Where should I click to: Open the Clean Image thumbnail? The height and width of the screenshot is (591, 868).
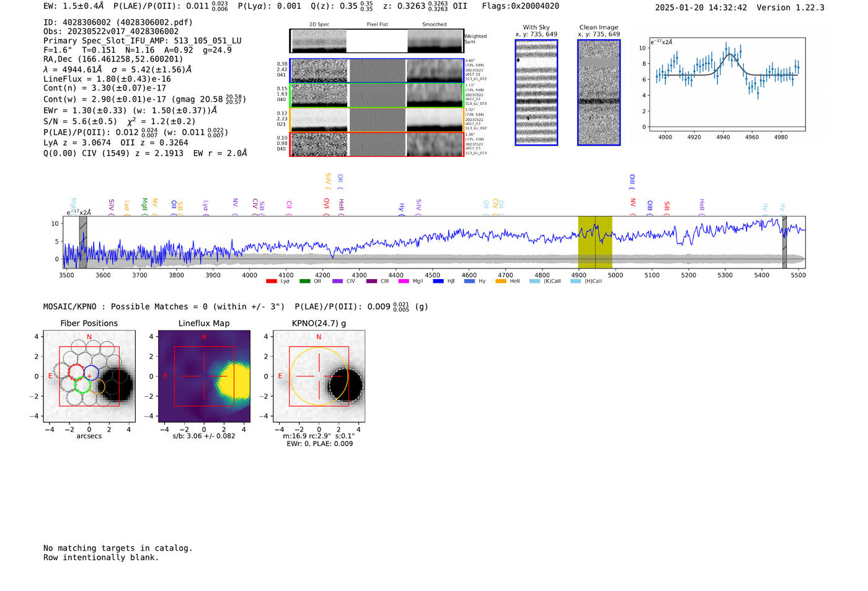click(x=599, y=92)
